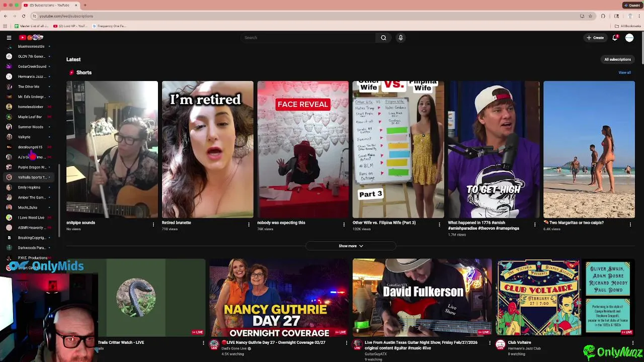Open options for 'Retired brunette' short
The image size is (644, 362).
click(x=249, y=225)
